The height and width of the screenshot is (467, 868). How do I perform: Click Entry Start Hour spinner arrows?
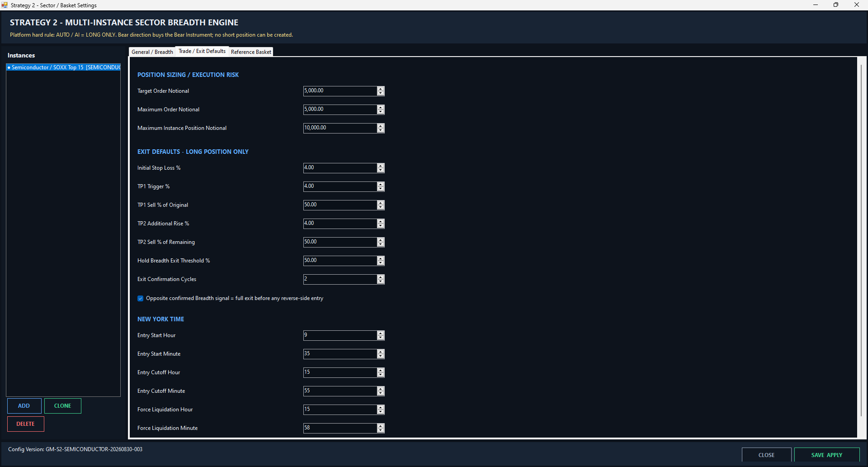381,335
